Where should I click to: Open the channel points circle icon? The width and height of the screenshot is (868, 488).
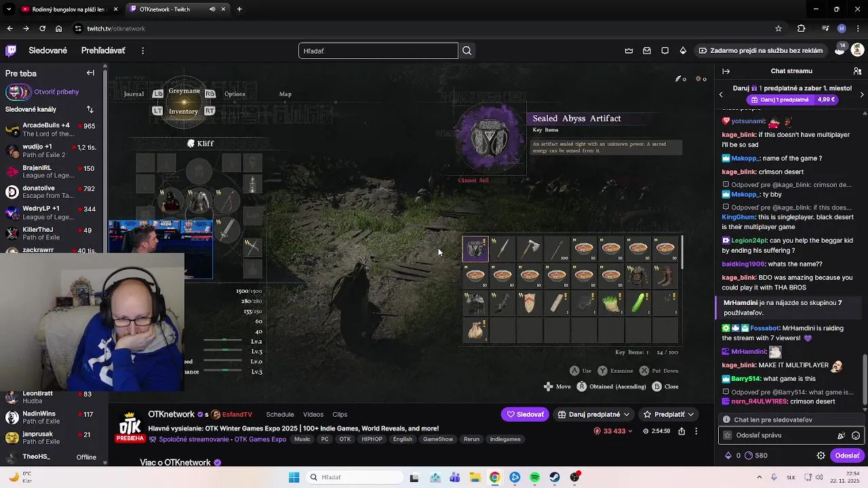click(749, 455)
